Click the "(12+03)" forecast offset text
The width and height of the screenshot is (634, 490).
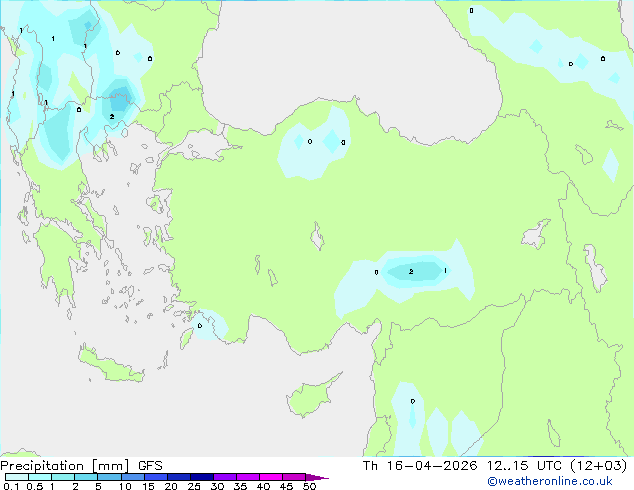[598, 466]
